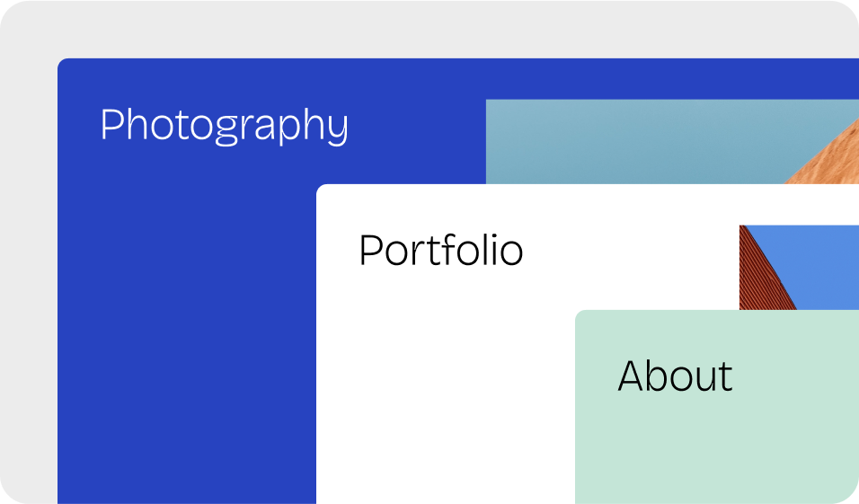Click white empty area below Portfolio heading
The height and width of the screenshot is (504, 859).
(440, 386)
